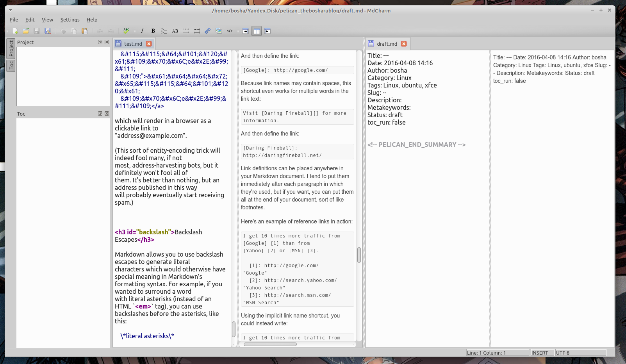Float the Toc panel

[x=100, y=113]
